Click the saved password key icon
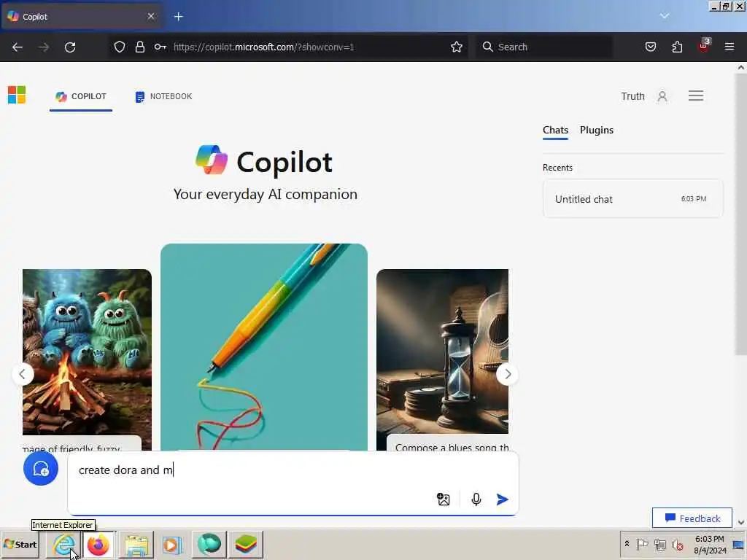This screenshot has width=747, height=560. click(x=160, y=47)
